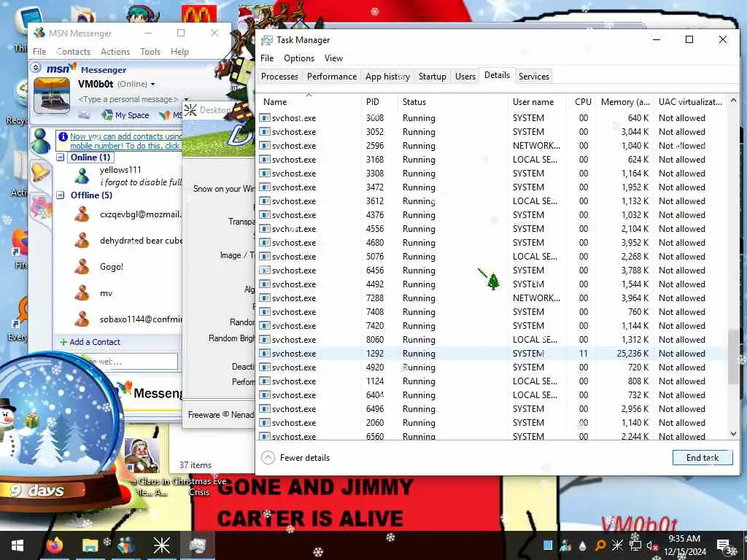Open Tools menu in MSN Messenger
The height and width of the screenshot is (560, 747).
[x=150, y=52]
